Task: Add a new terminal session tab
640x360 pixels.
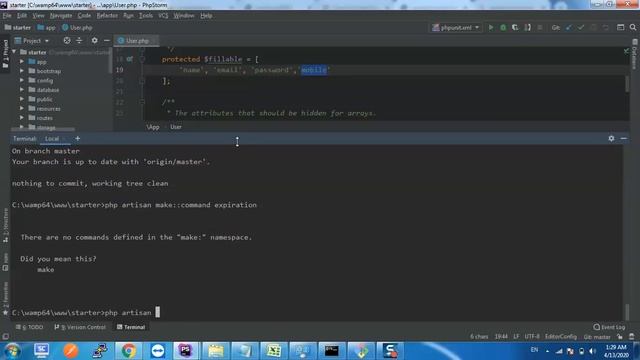Action: (x=78, y=139)
